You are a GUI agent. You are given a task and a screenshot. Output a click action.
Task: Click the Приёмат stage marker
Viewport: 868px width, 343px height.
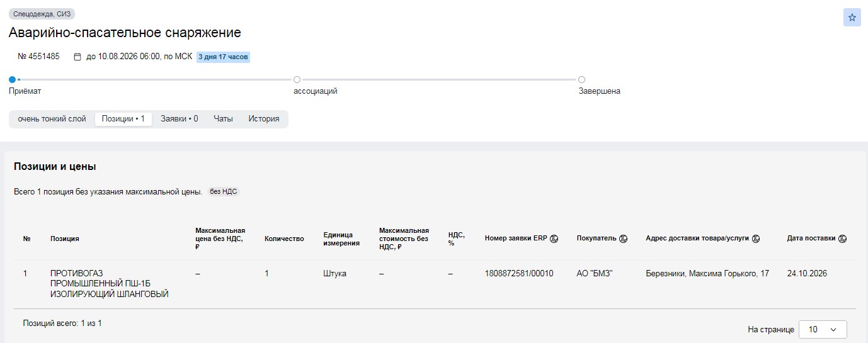[12, 79]
